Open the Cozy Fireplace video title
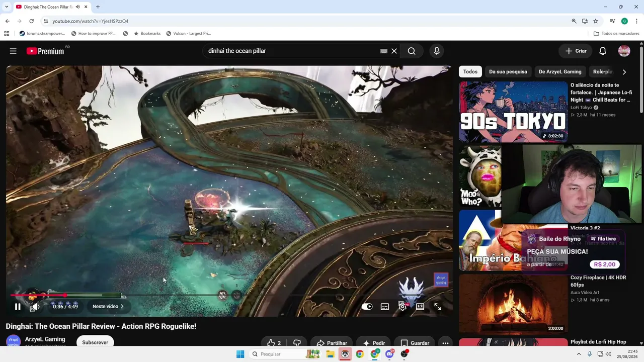The image size is (644, 362). pyautogui.click(x=598, y=281)
